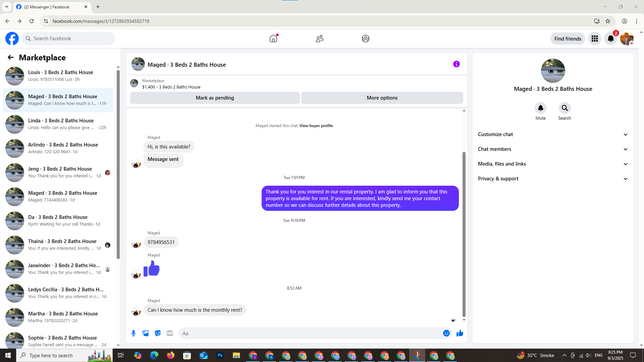Send a thumbs-up like
Viewport: 644px width, 362px height.
pos(460,333)
